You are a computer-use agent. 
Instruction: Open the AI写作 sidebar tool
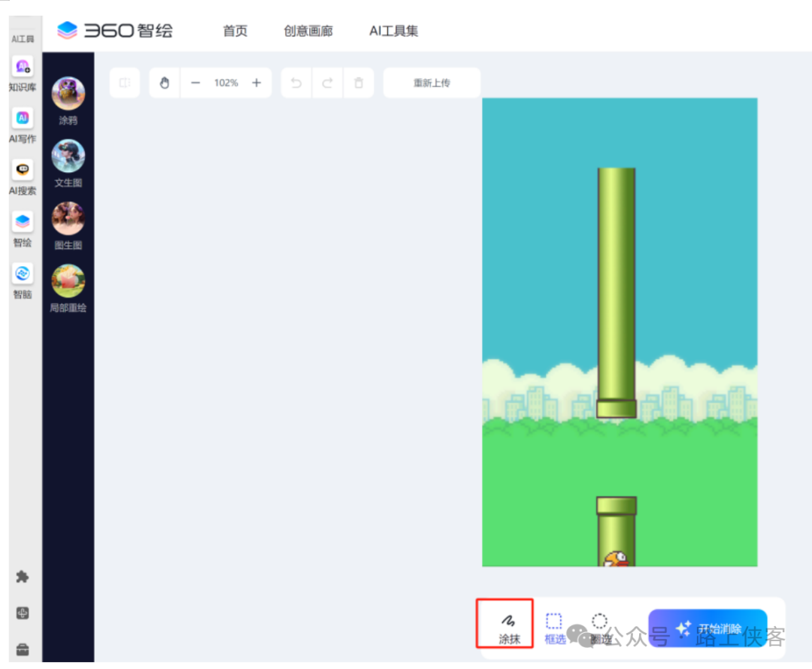23,118
